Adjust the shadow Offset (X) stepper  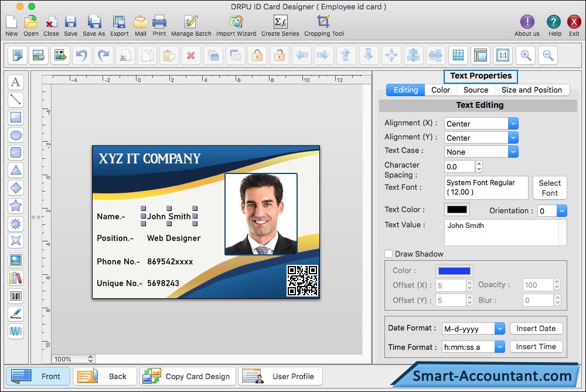coord(470,285)
